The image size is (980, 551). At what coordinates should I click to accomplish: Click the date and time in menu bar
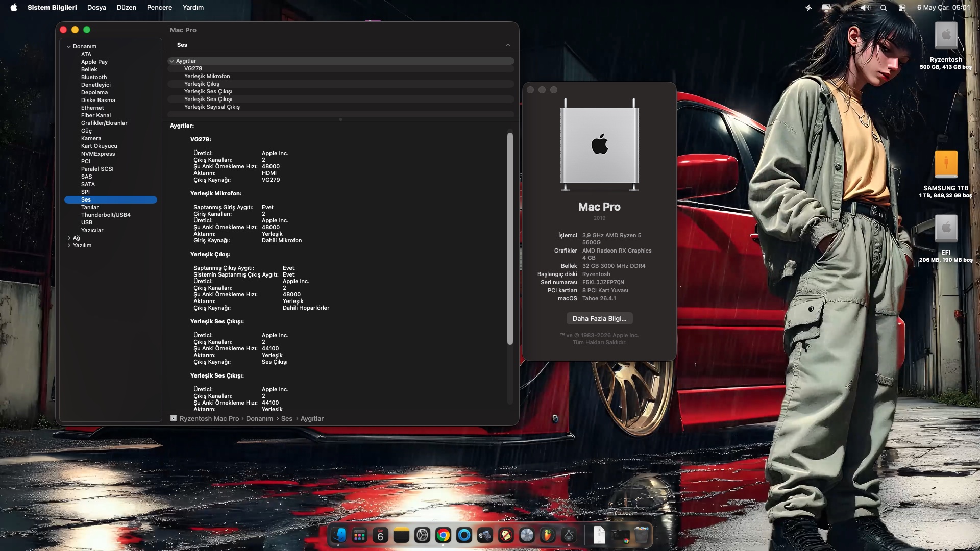point(943,7)
